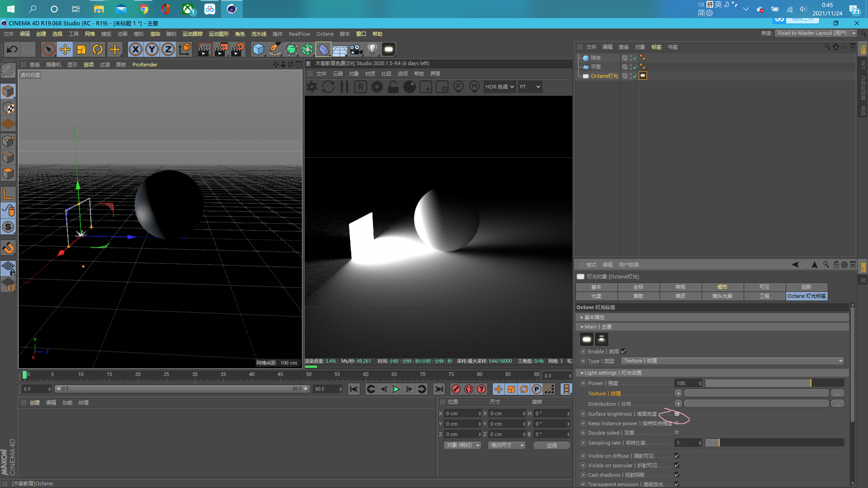The width and height of the screenshot is (868, 488).
Task: Open the HDR 色调 dropdown
Action: [500, 87]
